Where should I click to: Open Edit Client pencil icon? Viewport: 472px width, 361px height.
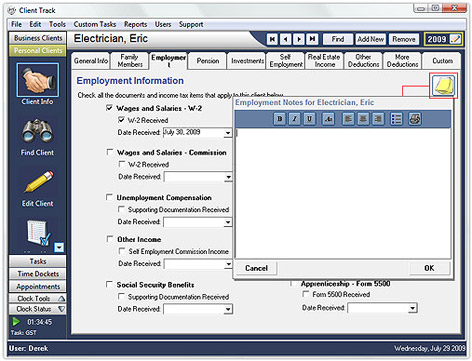point(39,182)
